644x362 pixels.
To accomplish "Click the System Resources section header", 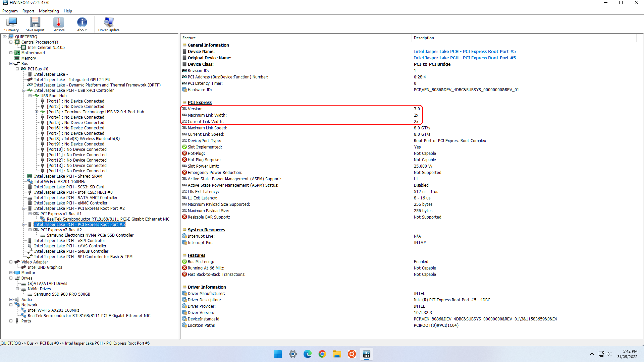I will pos(206,230).
